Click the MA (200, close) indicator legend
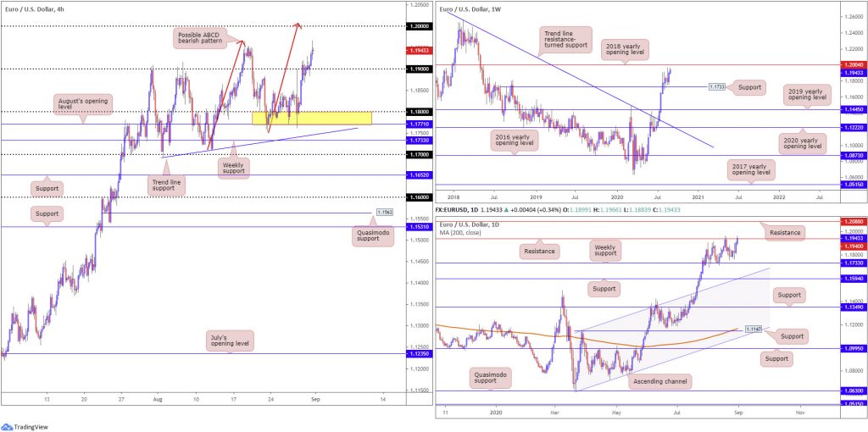 [x=460, y=233]
